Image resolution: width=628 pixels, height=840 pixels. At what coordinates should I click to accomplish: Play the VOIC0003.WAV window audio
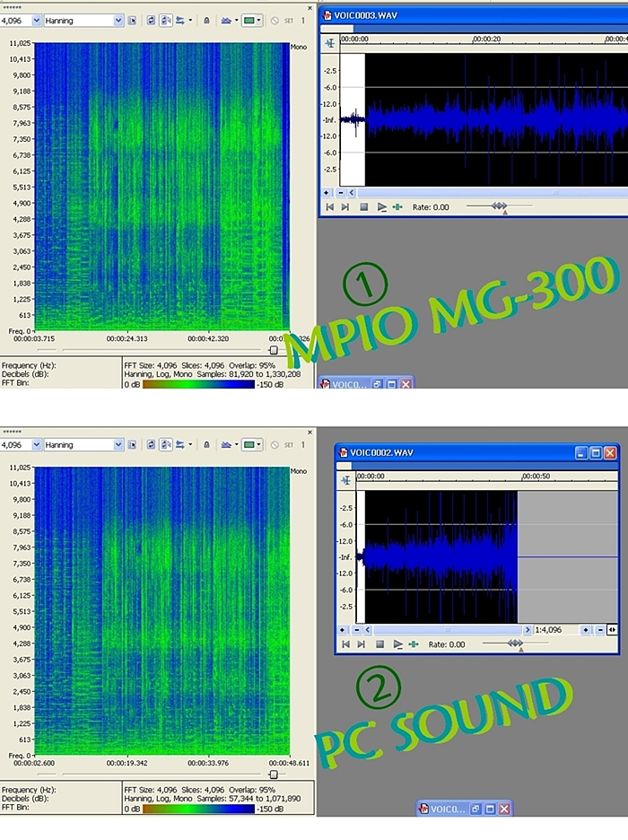coord(381,206)
